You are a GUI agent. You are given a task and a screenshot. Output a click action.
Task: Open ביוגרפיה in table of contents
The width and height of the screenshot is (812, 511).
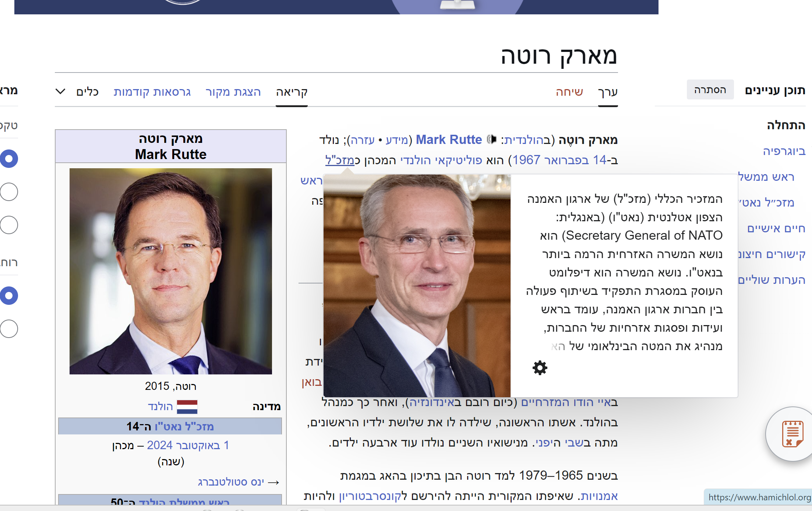pos(784,151)
